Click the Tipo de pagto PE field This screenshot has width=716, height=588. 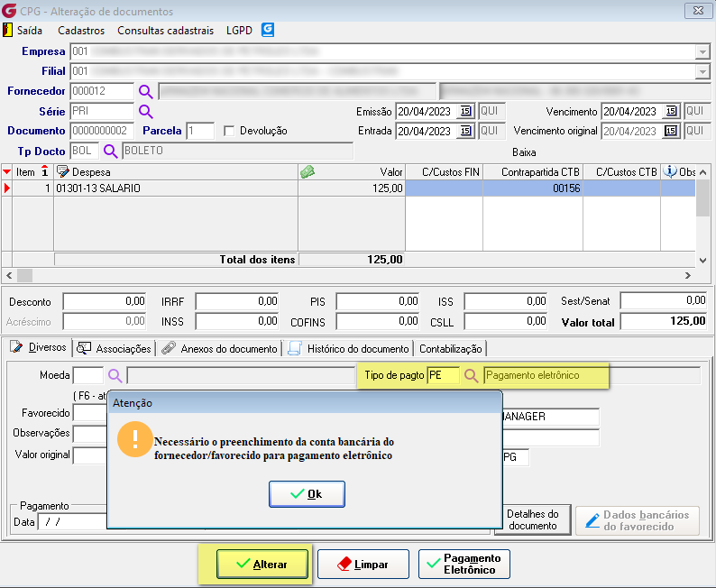coord(444,376)
